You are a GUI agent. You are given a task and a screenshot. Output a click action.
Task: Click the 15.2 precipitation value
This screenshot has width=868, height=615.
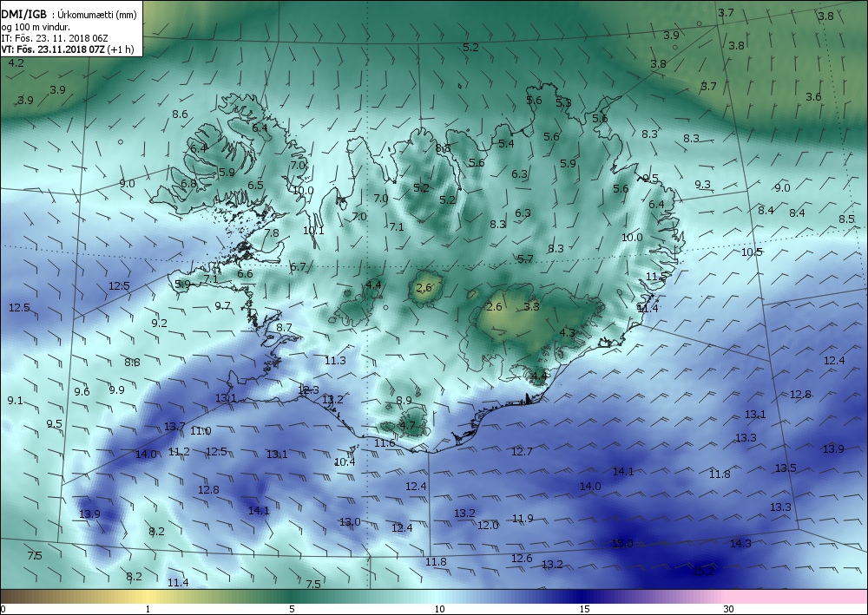click(x=703, y=572)
